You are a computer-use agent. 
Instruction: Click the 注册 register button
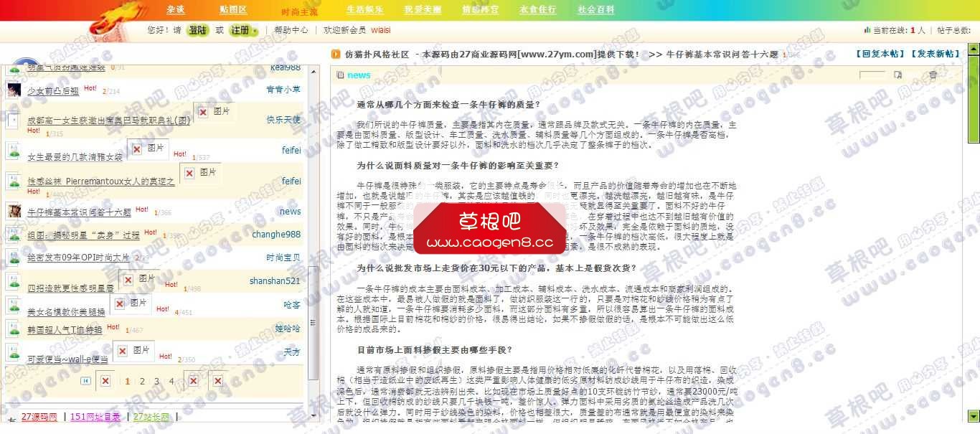(240, 32)
